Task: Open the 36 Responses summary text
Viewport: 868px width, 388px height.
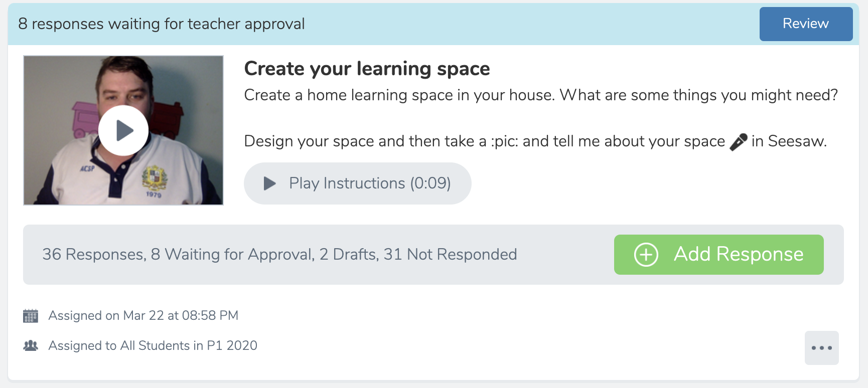Action: (94, 255)
